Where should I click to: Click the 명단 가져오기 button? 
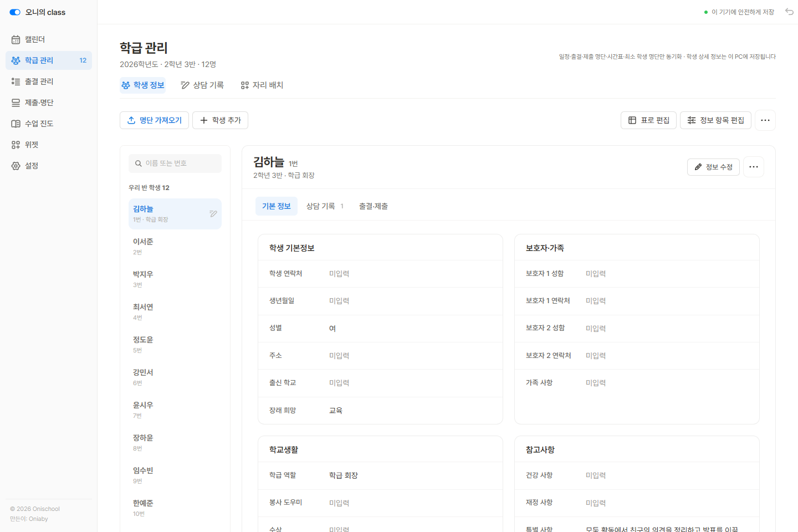point(154,120)
